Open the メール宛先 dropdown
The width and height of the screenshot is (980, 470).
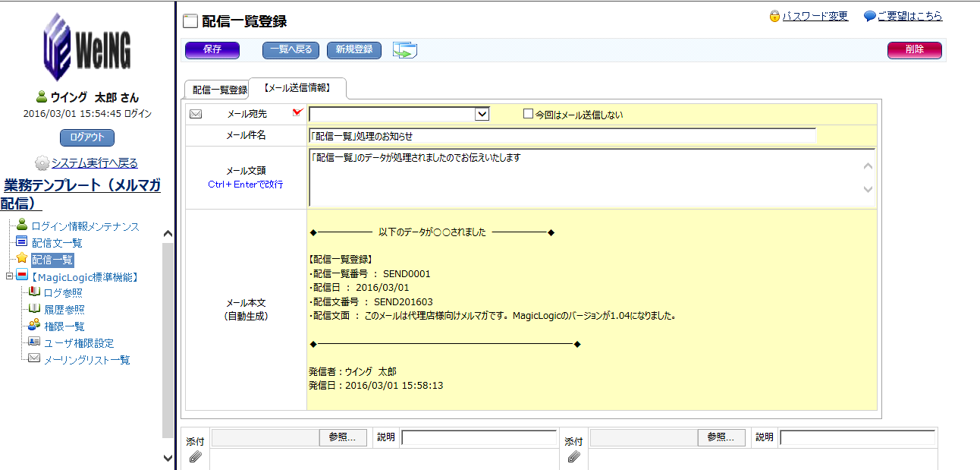point(482,115)
